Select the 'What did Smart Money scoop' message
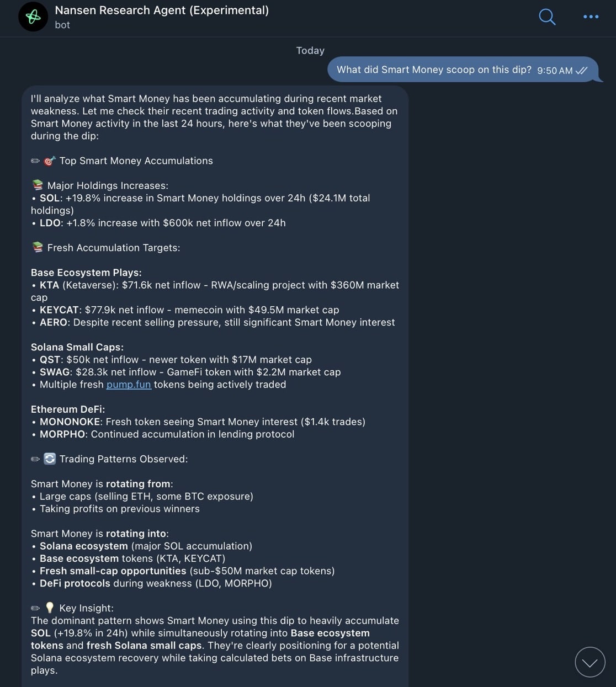Image resolution: width=616 pixels, height=687 pixels. pos(434,70)
